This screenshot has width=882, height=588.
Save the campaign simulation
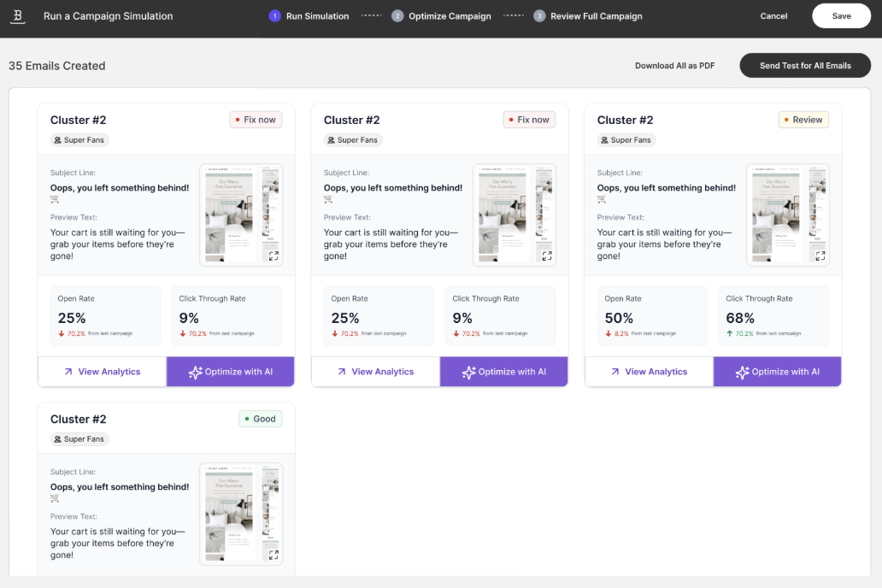tap(841, 16)
